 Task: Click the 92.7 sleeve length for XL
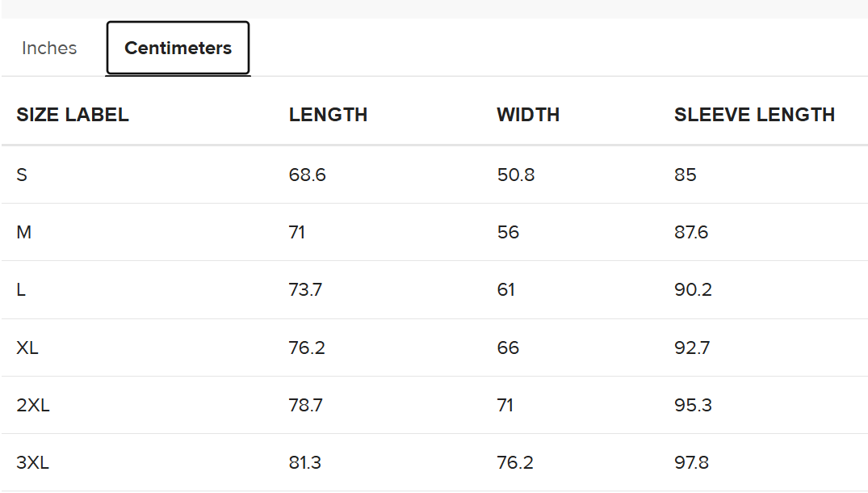692,348
